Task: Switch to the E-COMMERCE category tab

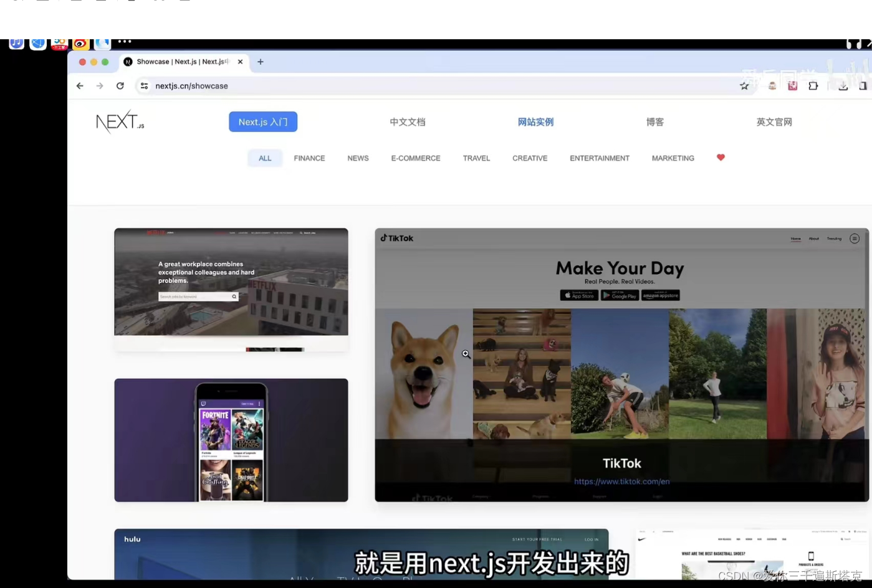Action: point(415,158)
